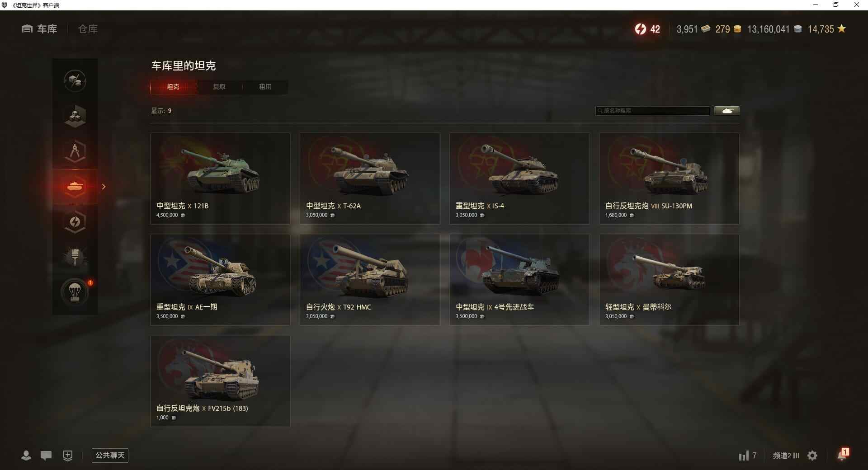Expand the sidebar chevron arrow next to tank icon
Viewport: 868px width, 470px height.
click(x=104, y=186)
